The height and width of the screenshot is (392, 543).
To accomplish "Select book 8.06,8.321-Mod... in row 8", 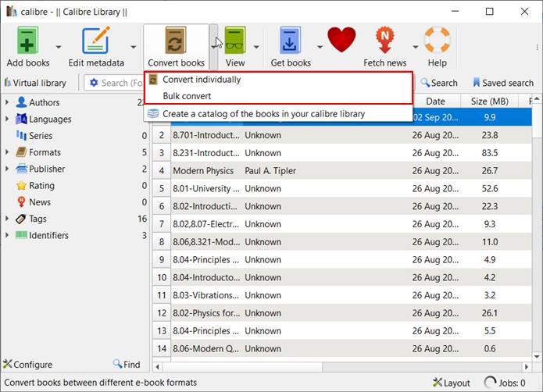I will [x=206, y=242].
